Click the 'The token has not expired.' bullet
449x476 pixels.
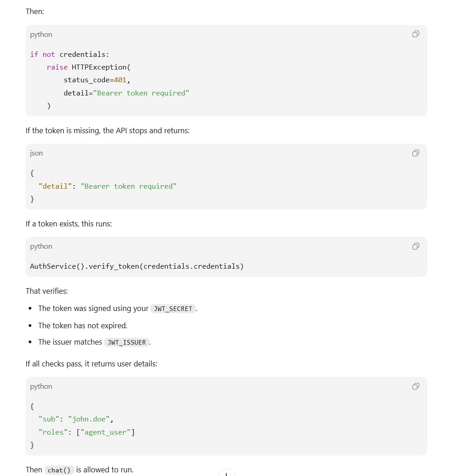pyautogui.click(x=83, y=326)
